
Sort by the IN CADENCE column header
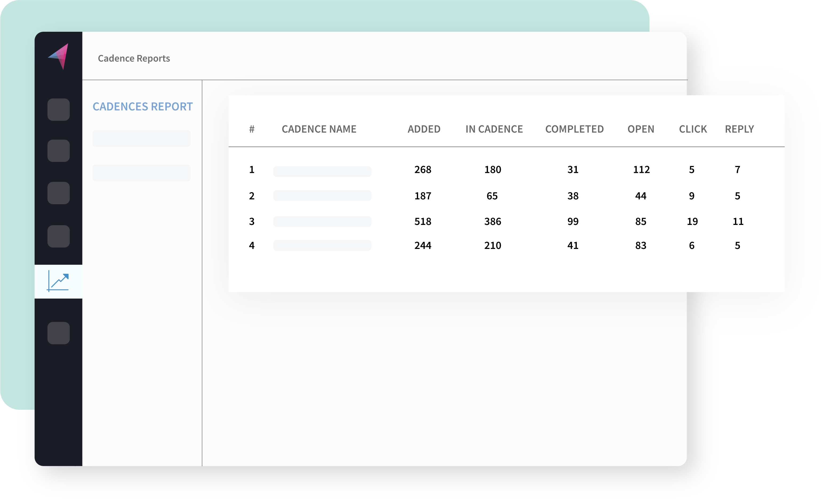[494, 129]
